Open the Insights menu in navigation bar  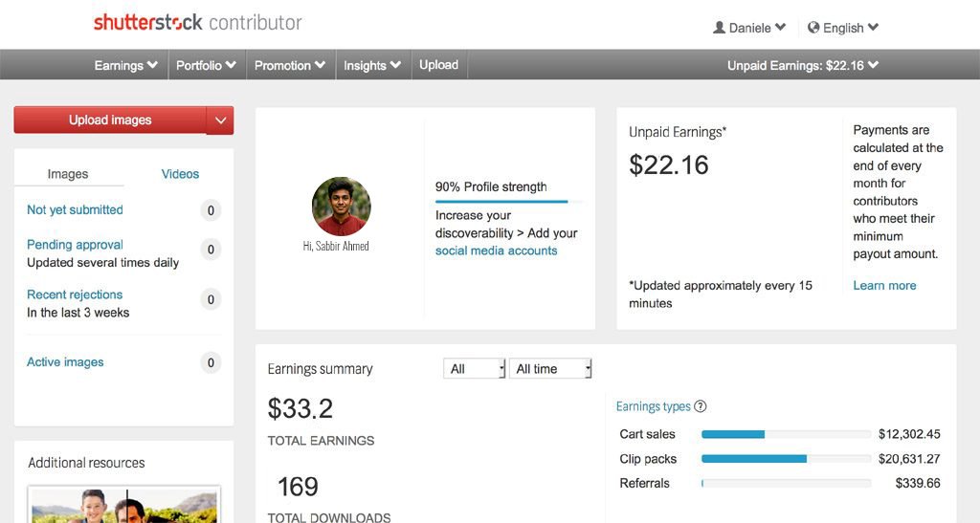(371, 66)
